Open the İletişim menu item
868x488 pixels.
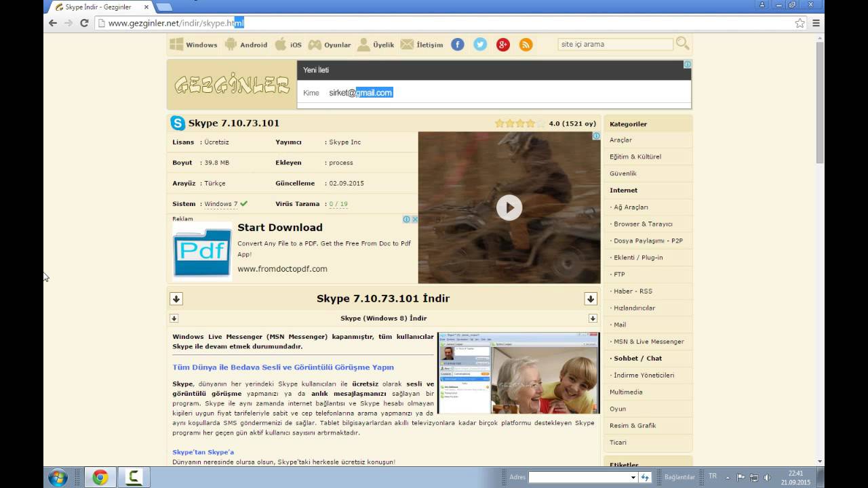tap(421, 45)
